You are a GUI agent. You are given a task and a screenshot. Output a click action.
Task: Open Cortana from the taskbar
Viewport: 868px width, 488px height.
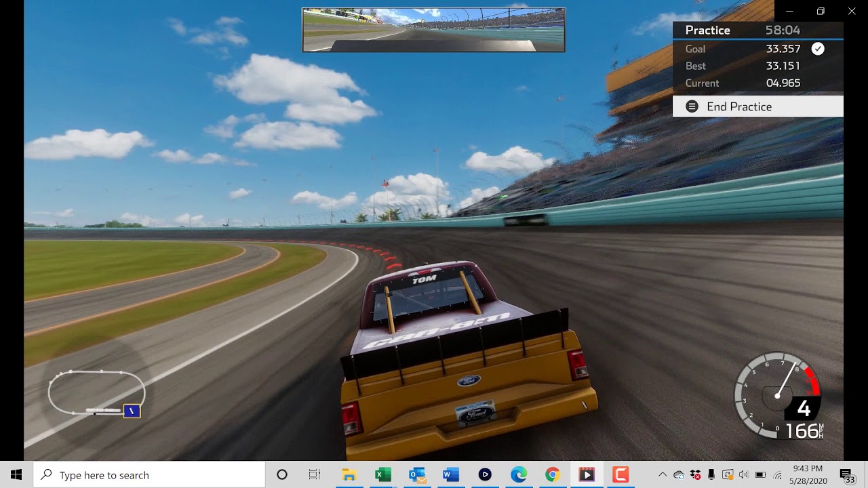click(282, 475)
